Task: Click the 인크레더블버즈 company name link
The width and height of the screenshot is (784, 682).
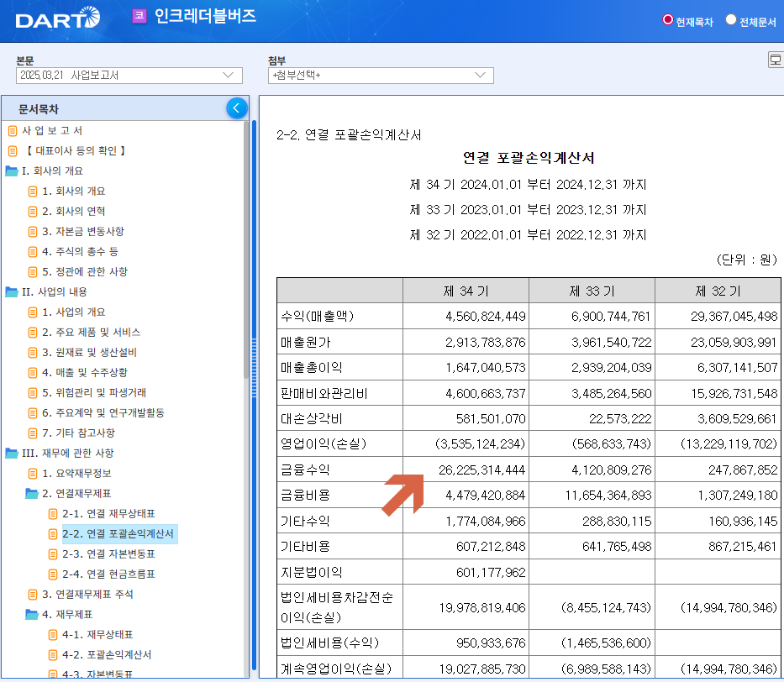Action: coord(205,16)
